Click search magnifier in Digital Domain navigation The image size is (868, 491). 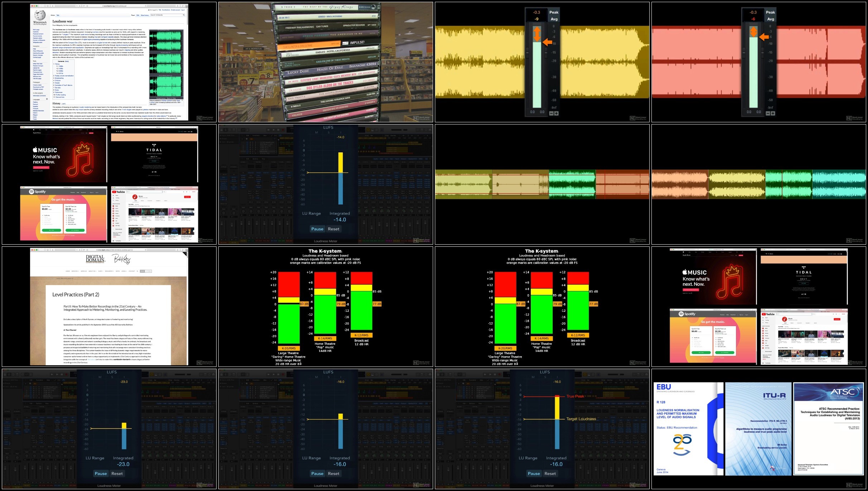(137, 271)
